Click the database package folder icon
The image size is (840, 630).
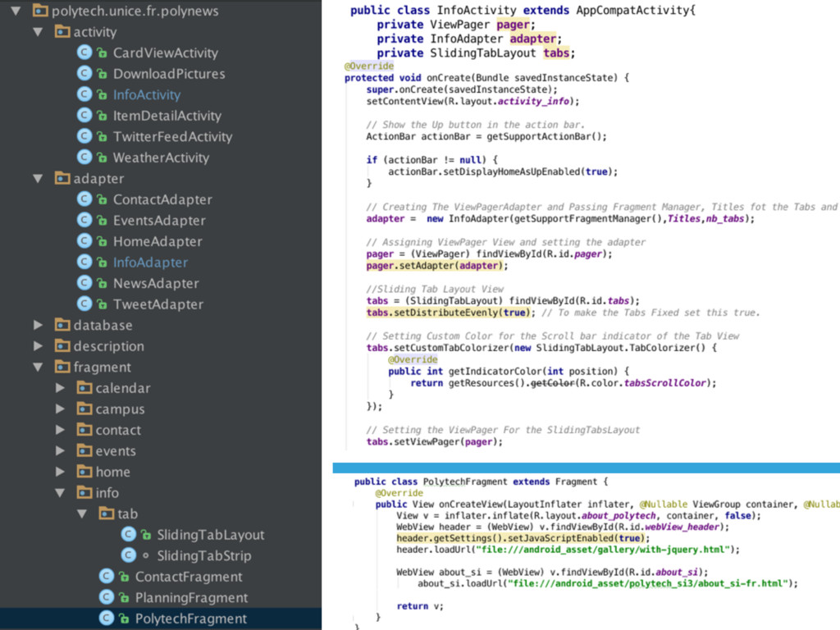[62, 325]
